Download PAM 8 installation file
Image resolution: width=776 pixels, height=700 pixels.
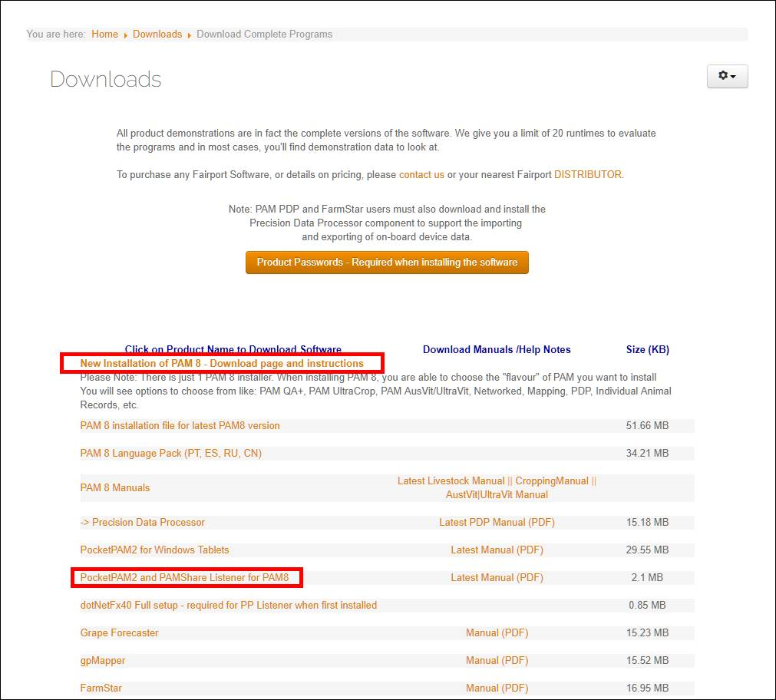[180, 426]
